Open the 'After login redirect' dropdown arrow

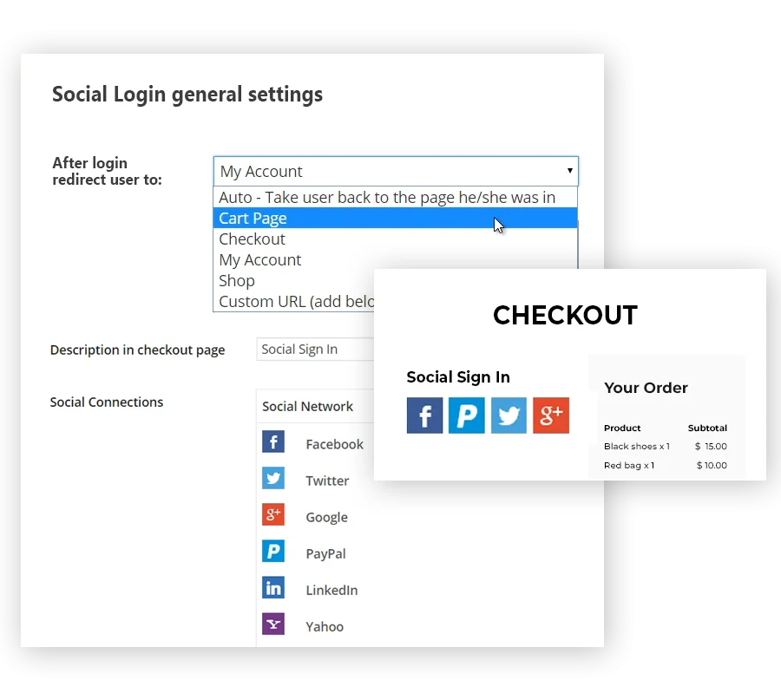click(x=570, y=171)
